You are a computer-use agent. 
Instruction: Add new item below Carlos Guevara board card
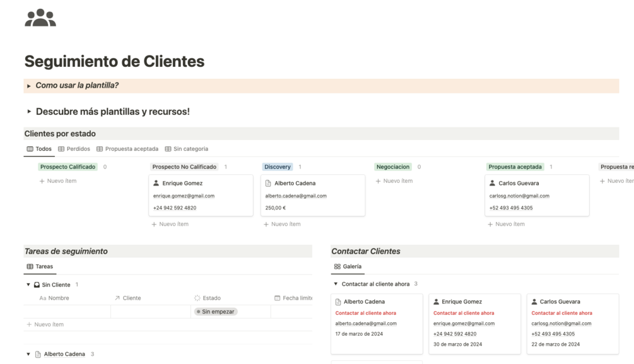click(x=506, y=224)
